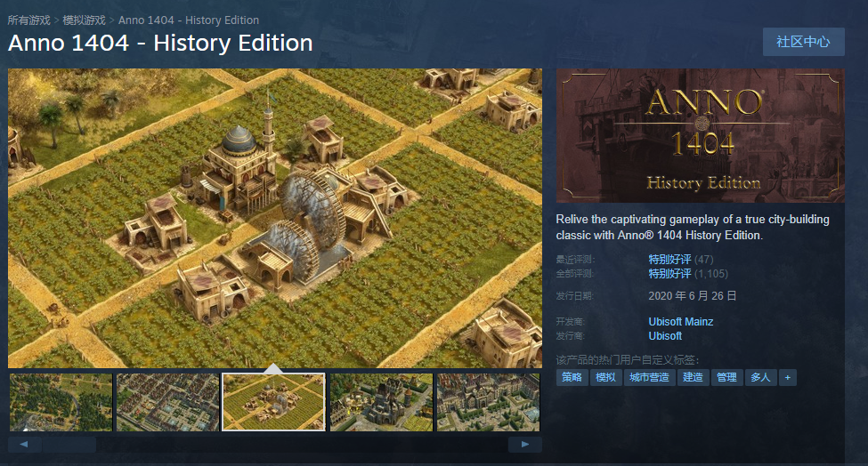Open the Anno 1404 History Edition header image
This screenshot has width=868, height=466.
click(x=701, y=135)
